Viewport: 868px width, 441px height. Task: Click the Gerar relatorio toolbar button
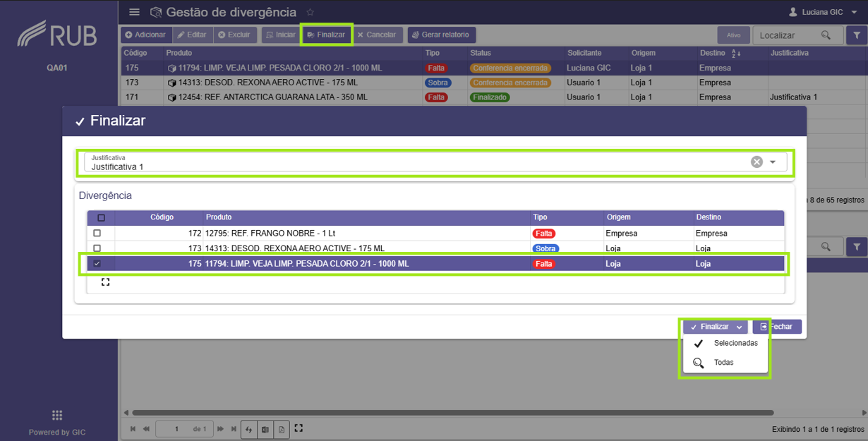(442, 35)
